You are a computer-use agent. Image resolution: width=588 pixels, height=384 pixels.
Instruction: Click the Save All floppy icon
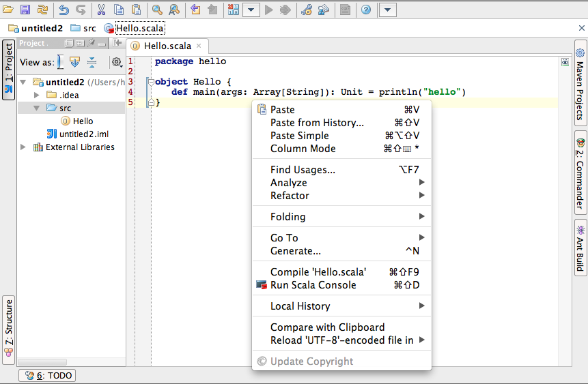coord(25,10)
